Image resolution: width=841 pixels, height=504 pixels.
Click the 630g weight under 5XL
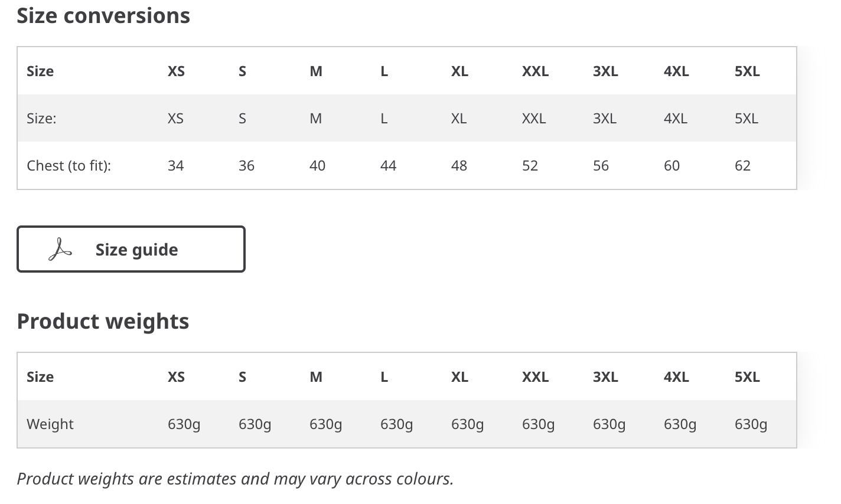tap(751, 424)
